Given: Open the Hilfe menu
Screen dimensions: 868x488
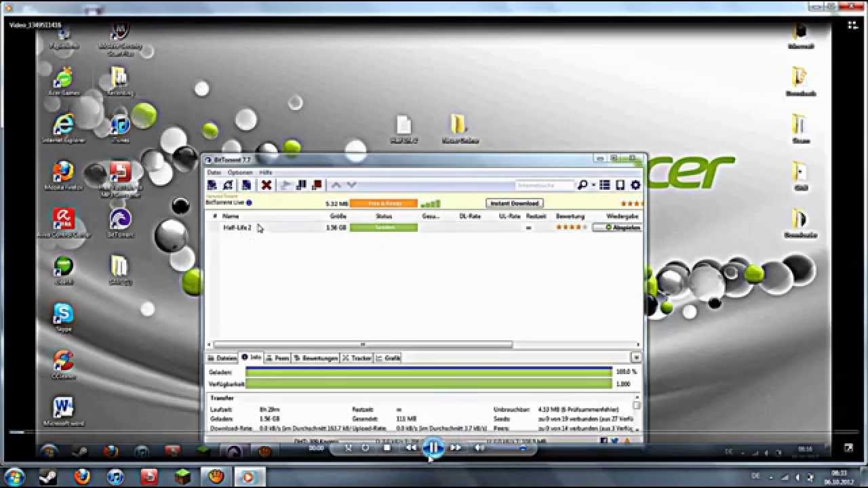Looking at the screenshot, I should [x=266, y=173].
